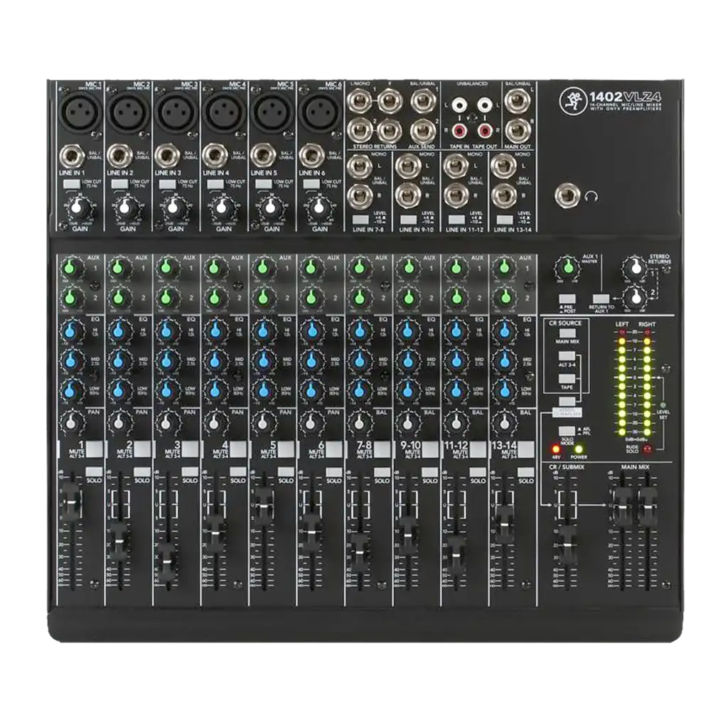This screenshot has height=728, width=728.
Task: Solo channel 2
Action: [142, 472]
